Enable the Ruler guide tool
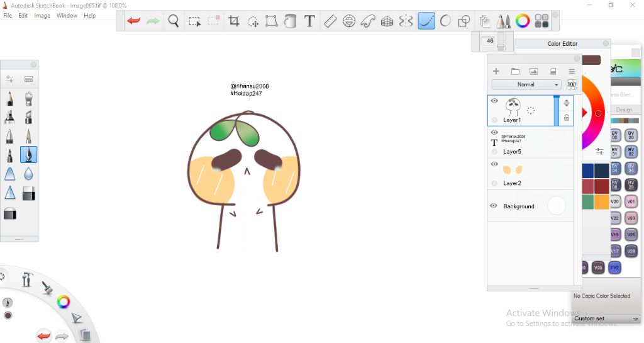This screenshot has height=343, width=644. 330,21
